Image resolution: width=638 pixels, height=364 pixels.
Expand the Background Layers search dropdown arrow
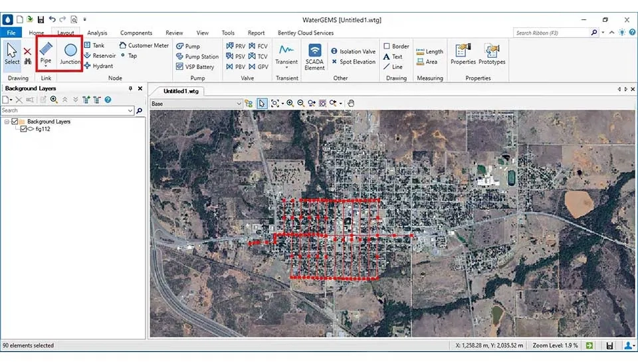130,110
